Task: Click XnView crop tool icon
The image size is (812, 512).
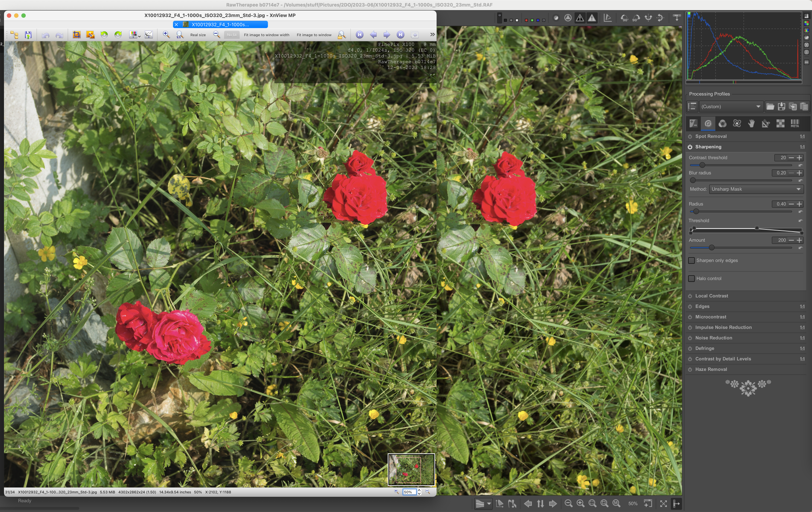Action: pyautogui.click(x=77, y=35)
